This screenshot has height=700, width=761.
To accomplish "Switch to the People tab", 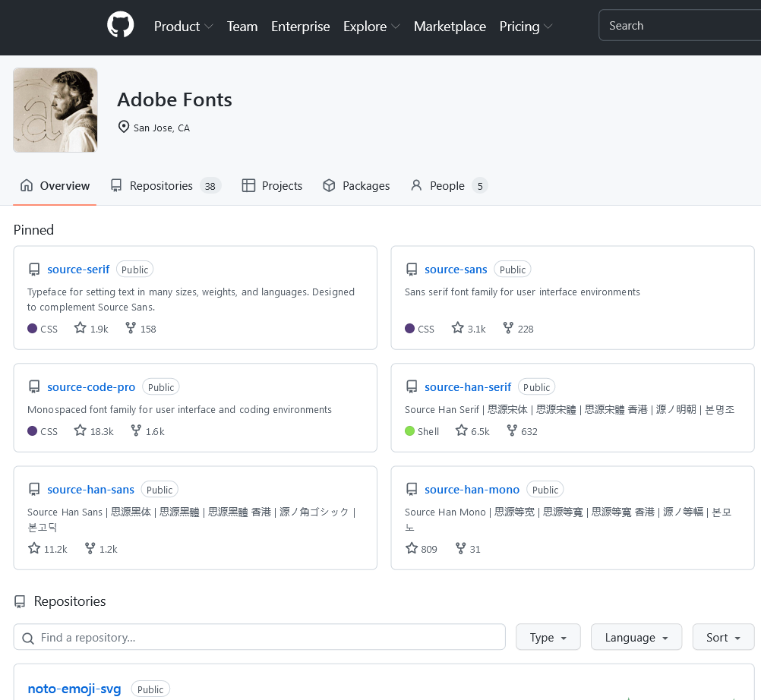I will [x=449, y=186].
